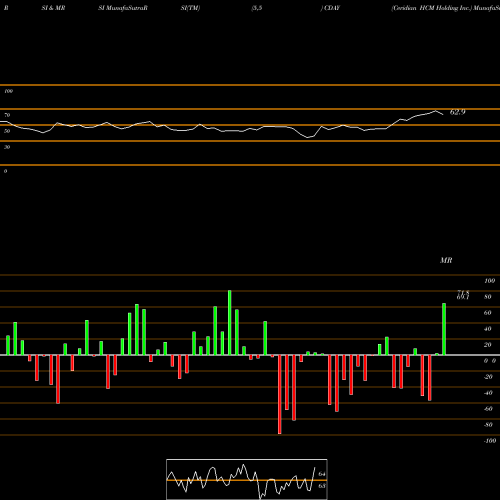Click the tallest green MR bar near 90
This screenshot has width=500, height=500.
coord(229,323)
